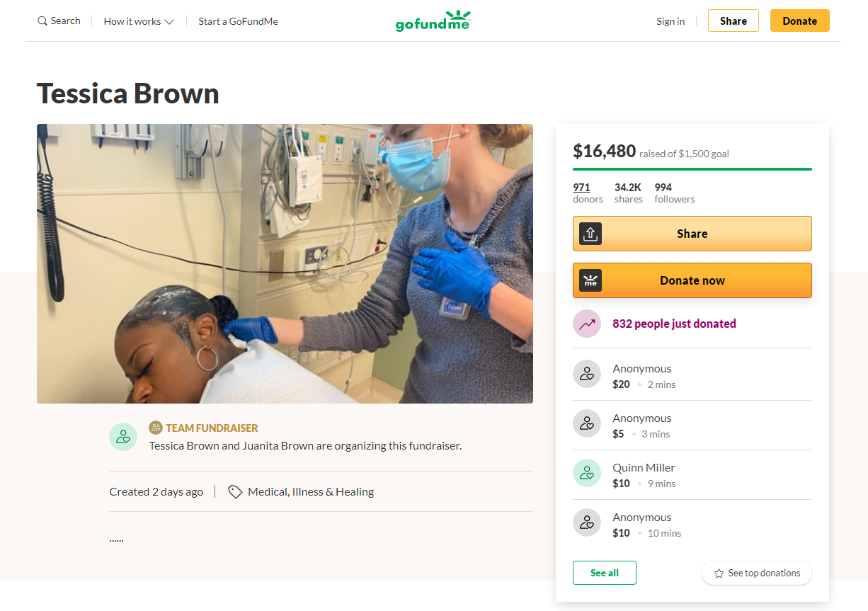Click the green fundraiser progress bar
This screenshot has height=611, width=868.
coord(692,169)
